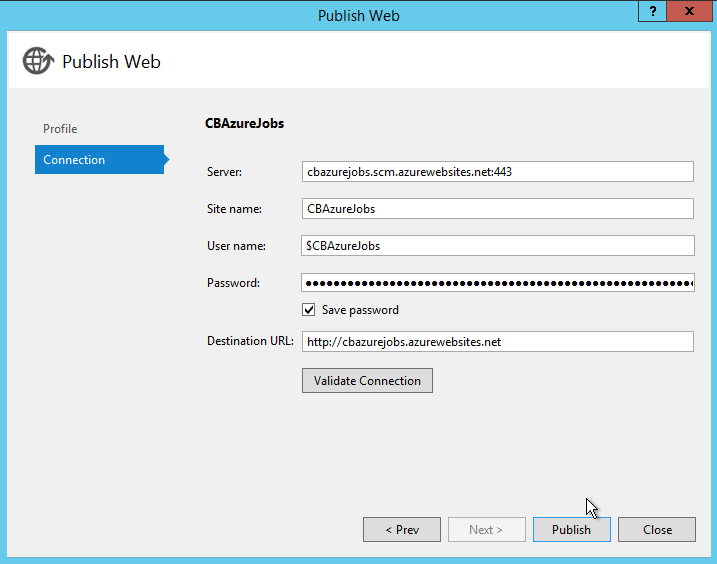The image size is (717, 564).
Task: Click the Publish Web window title bar text
Action: [x=358, y=16]
